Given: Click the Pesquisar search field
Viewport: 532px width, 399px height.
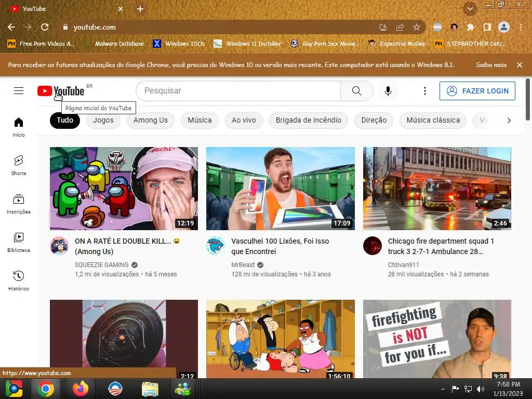Looking at the screenshot, I should tap(238, 91).
